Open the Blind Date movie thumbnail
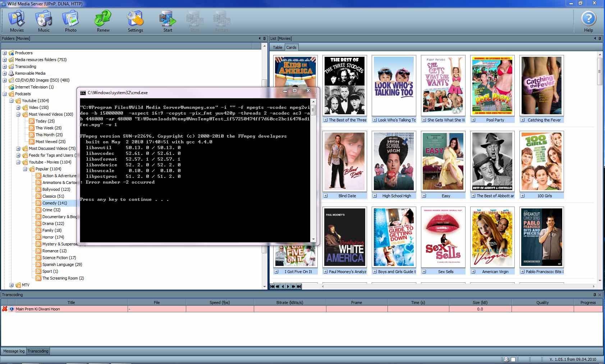605x364 pixels. click(344, 162)
